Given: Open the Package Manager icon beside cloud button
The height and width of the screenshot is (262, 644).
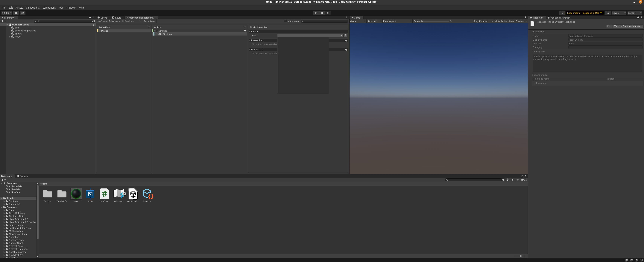Looking at the screenshot, I should tap(22, 13).
